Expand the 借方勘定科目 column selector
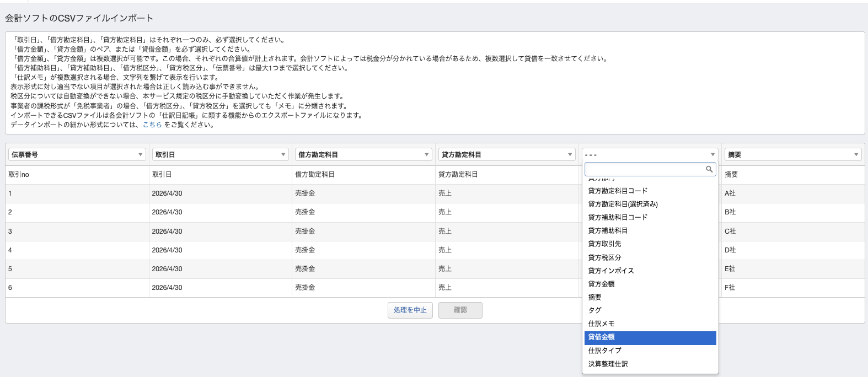This screenshot has width=868, height=377. pos(363,155)
